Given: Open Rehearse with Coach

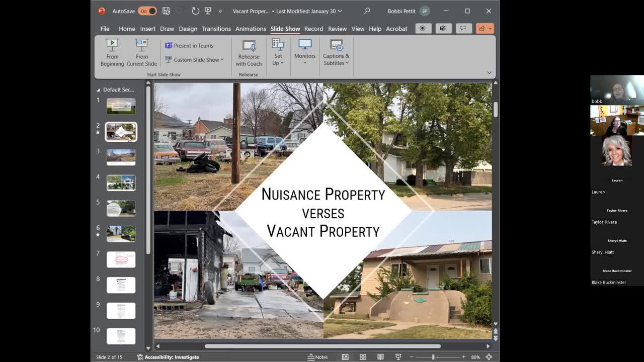Looking at the screenshot, I should (249, 53).
